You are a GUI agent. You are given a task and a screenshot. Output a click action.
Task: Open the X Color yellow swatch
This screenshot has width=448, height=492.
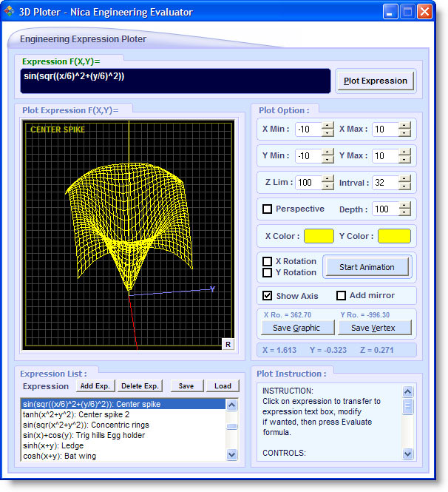point(319,236)
